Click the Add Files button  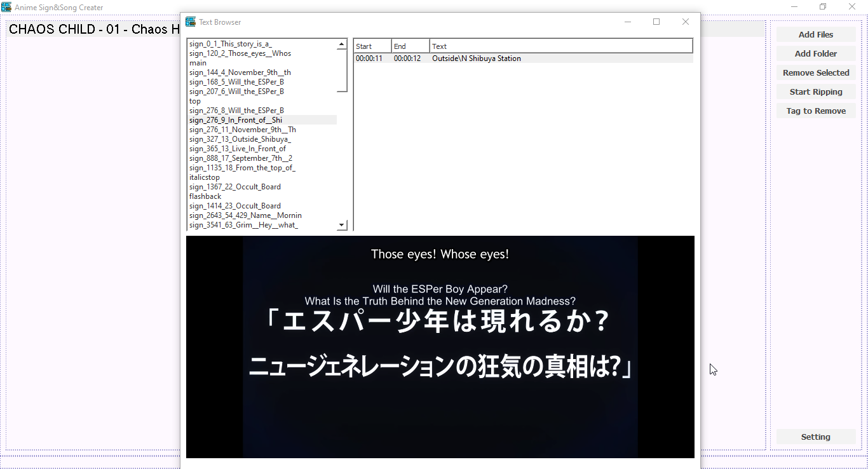816,34
